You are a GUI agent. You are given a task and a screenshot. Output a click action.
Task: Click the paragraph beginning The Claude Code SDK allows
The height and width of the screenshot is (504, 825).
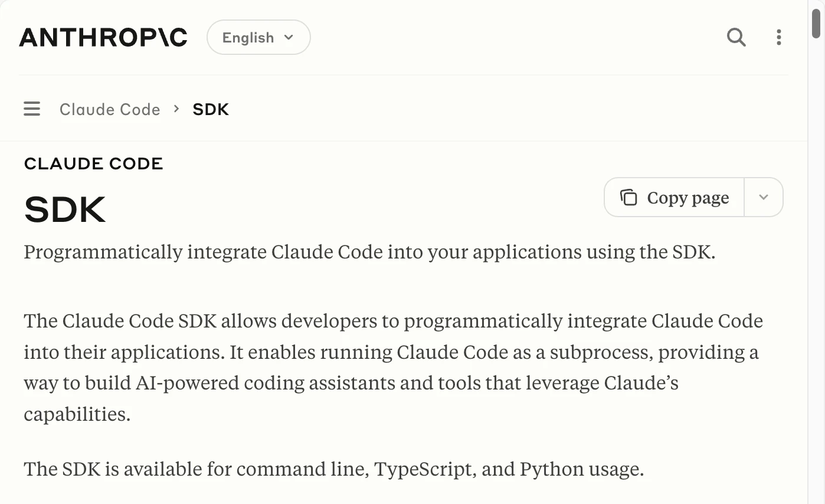coord(394,368)
